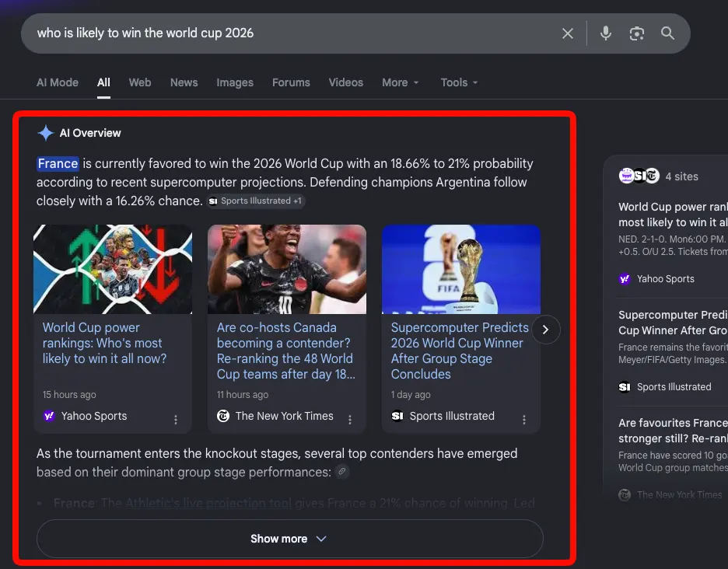Click 'The New York Times' source in sidebar
The height and width of the screenshot is (569, 728).
click(x=679, y=494)
